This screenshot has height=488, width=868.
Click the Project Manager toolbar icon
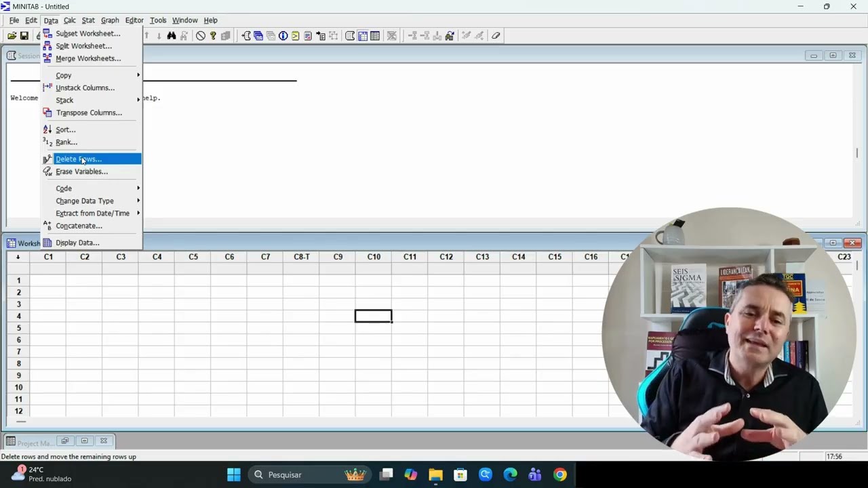pyautogui.click(x=374, y=36)
